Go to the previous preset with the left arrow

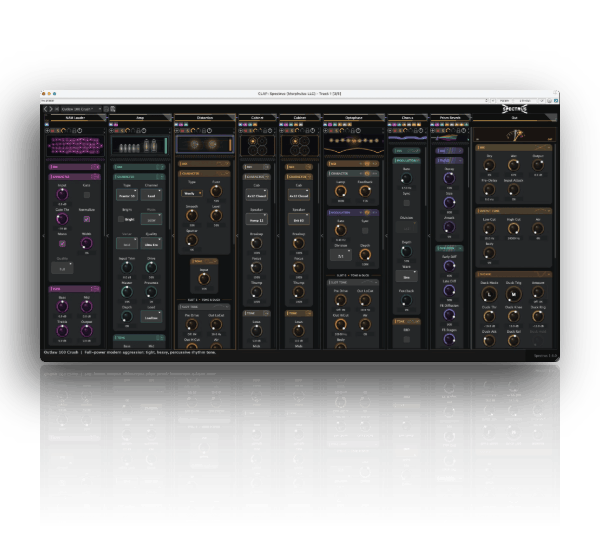pos(45,109)
